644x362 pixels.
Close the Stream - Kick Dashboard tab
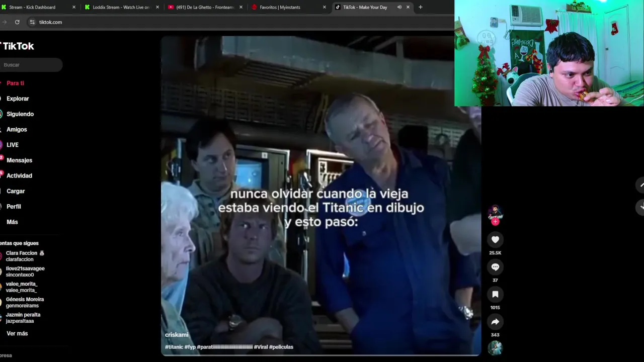(74, 7)
